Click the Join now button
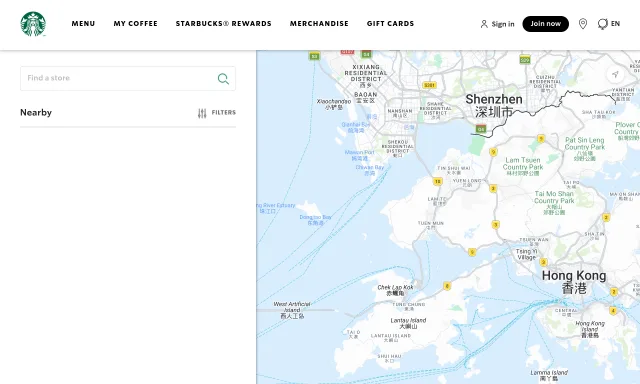640x384 pixels. point(546,24)
